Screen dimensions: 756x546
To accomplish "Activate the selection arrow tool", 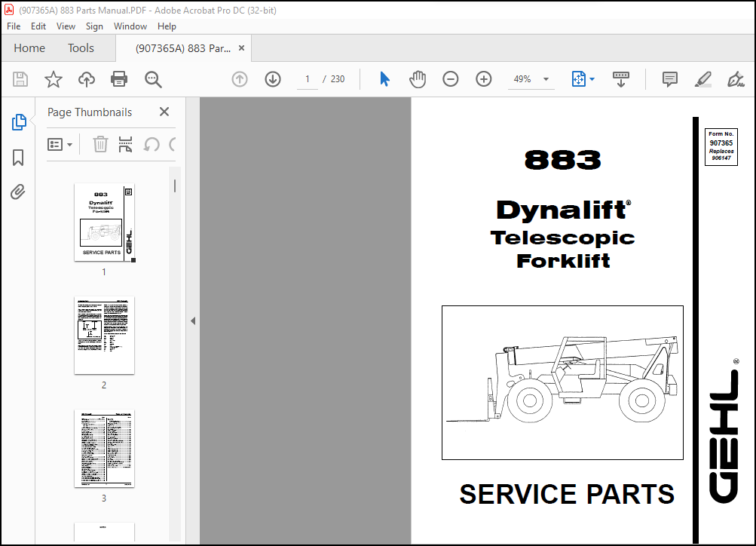I will pos(384,79).
